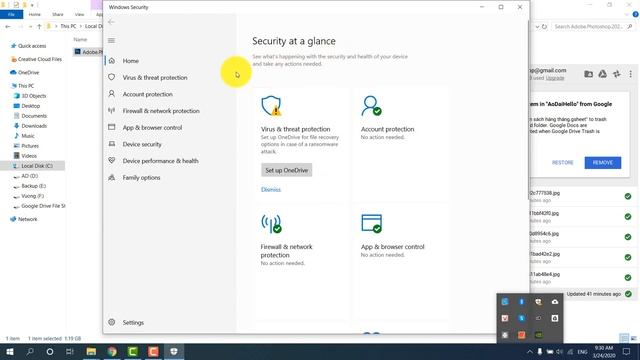Click the Upgrade link in Drive panel

[555, 78]
